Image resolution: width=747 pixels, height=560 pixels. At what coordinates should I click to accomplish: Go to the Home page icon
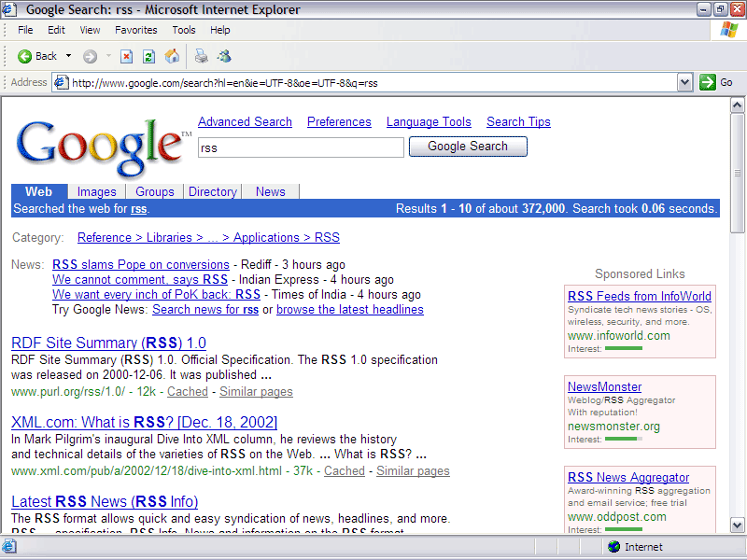click(172, 57)
